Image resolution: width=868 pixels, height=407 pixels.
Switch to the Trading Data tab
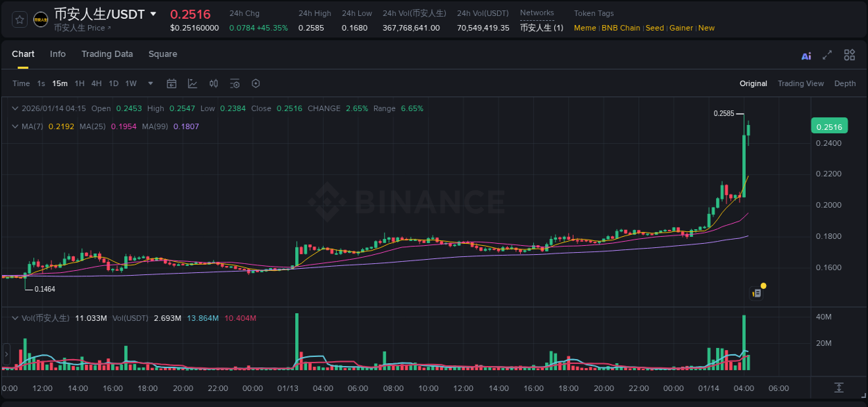coord(107,53)
